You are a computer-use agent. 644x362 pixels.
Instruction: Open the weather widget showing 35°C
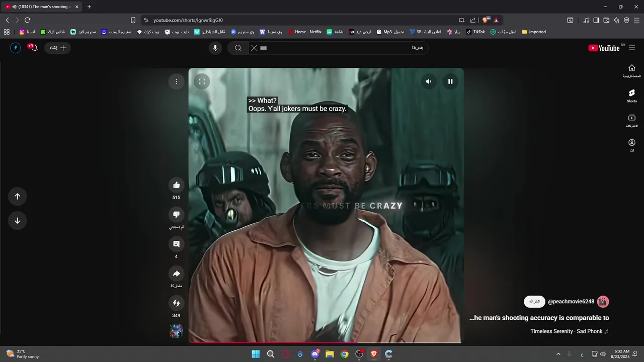[x=23, y=354]
